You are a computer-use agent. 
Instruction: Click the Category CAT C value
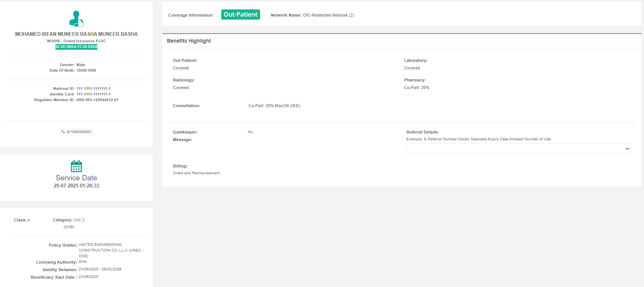coord(79,220)
